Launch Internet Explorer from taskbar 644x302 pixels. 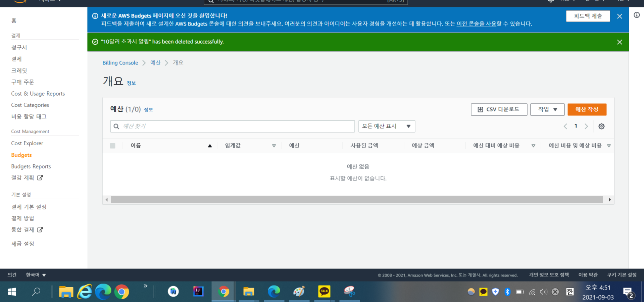[85, 292]
